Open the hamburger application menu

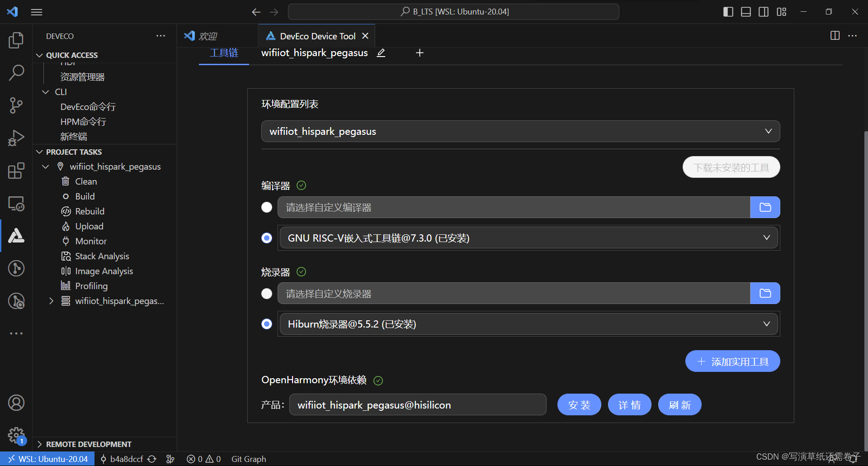point(37,12)
